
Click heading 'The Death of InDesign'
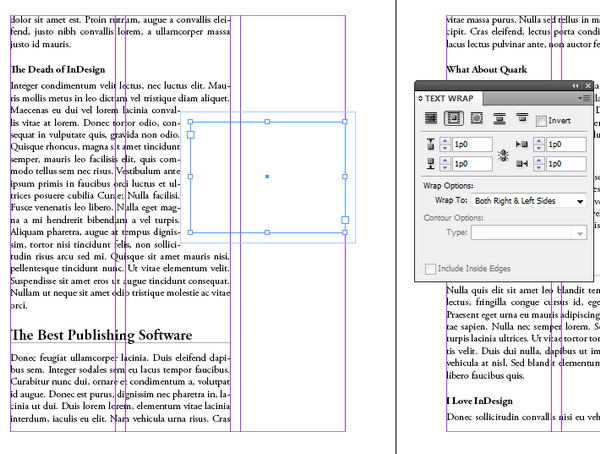pos(58,70)
